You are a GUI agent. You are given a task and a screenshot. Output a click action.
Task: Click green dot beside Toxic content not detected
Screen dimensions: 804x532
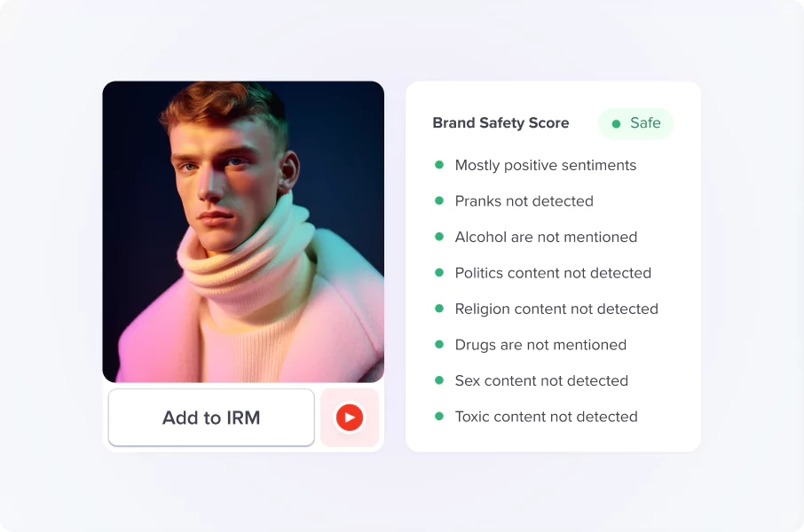[439, 416]
